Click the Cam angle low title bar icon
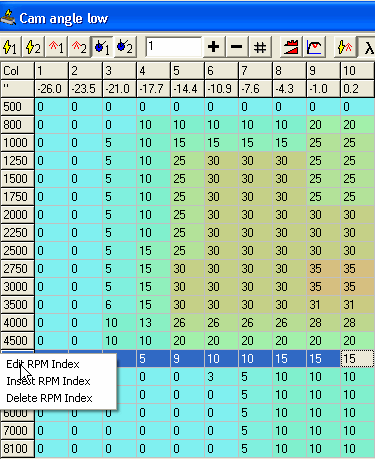 click(x=8, y=18)
